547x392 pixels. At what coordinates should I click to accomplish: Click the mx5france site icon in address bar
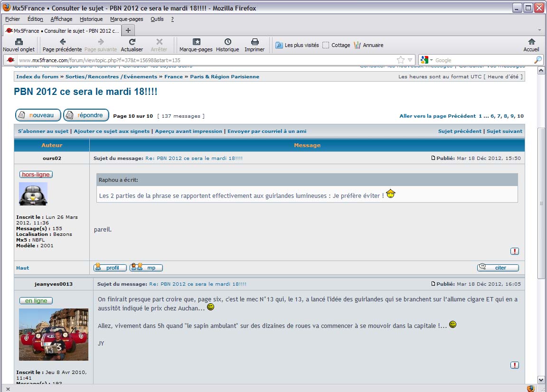click(11, 60)
